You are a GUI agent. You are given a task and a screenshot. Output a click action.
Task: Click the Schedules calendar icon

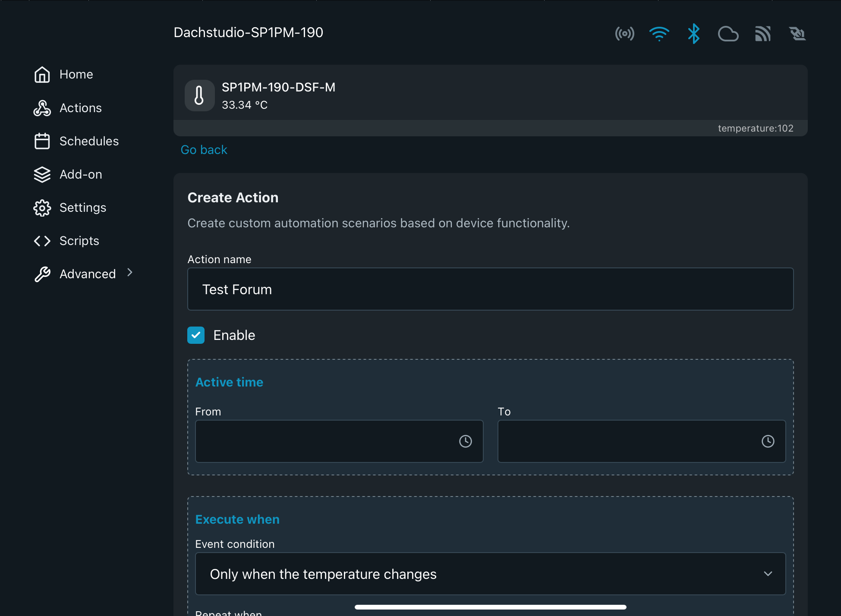[x=42, y=141]
